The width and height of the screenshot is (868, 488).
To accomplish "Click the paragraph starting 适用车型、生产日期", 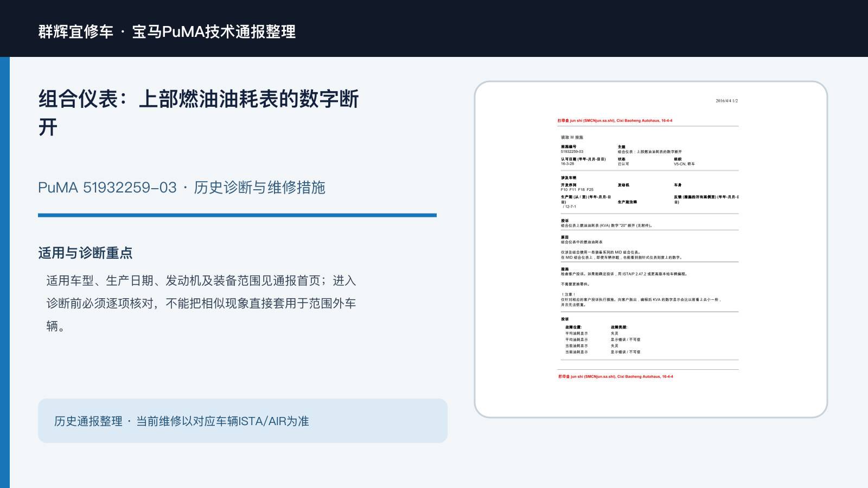I will point(201,303).
